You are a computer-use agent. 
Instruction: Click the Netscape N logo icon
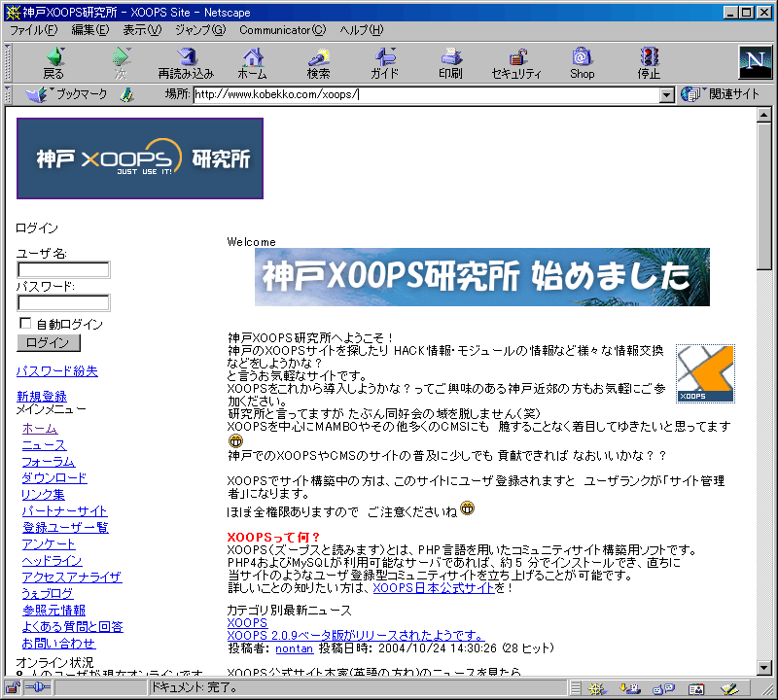(x=756, y=62)
